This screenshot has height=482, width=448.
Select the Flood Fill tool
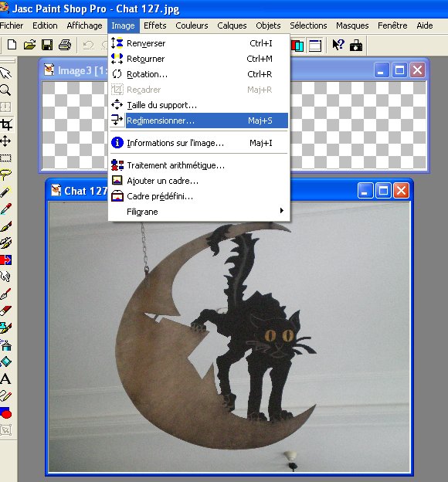(x=5, y=361)
